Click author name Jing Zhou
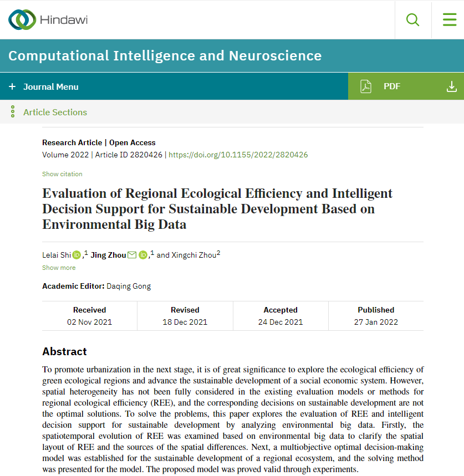The height and width of the screenshot is (476, 464). pos(108,255)
